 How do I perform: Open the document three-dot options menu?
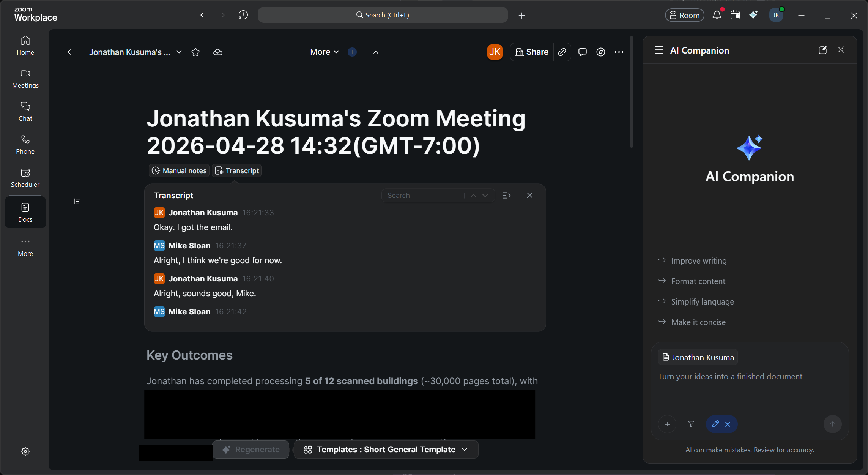click(x=619, y=52)
